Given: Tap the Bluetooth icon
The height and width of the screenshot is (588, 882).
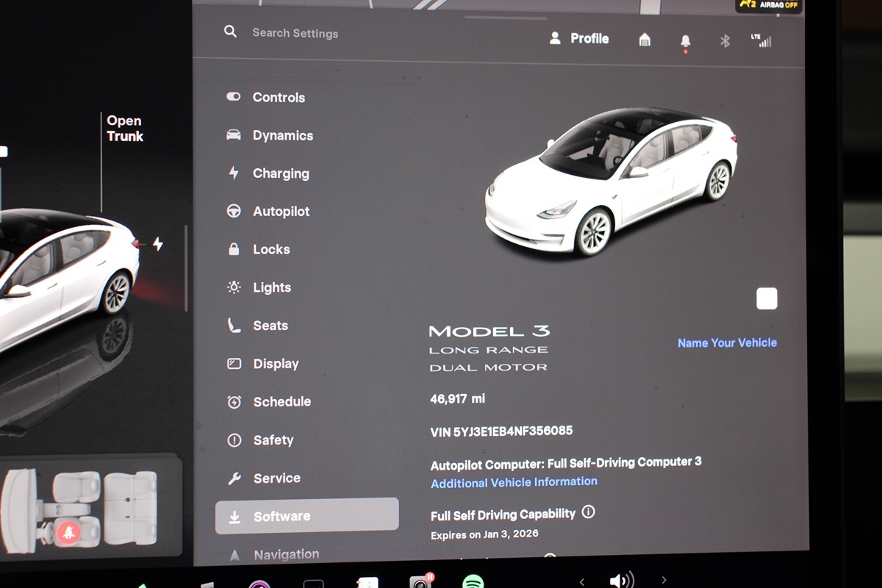Looking at the screenshot, I should pos(725,41).
